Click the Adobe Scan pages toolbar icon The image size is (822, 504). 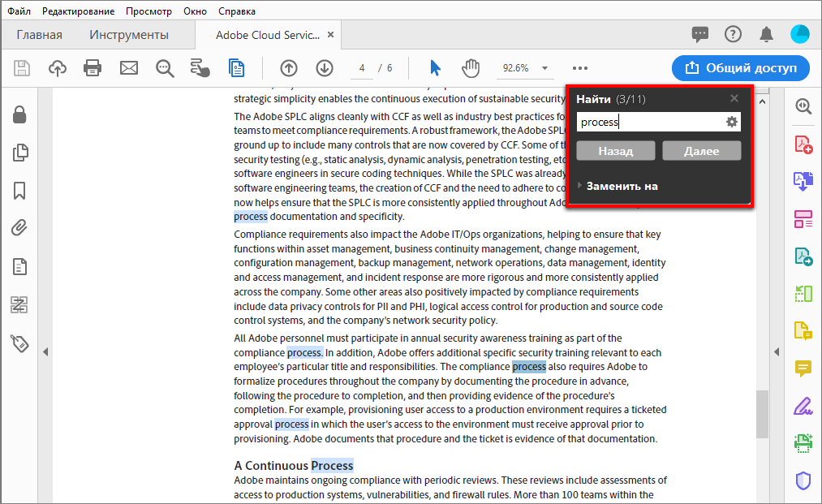click(236, 68)
